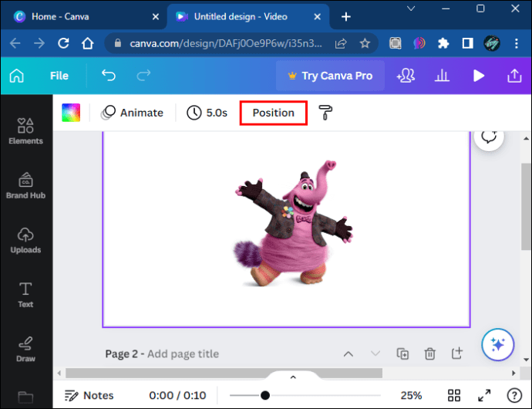
Task: Click the paint roller copy style icon
Action: (325, 113)
